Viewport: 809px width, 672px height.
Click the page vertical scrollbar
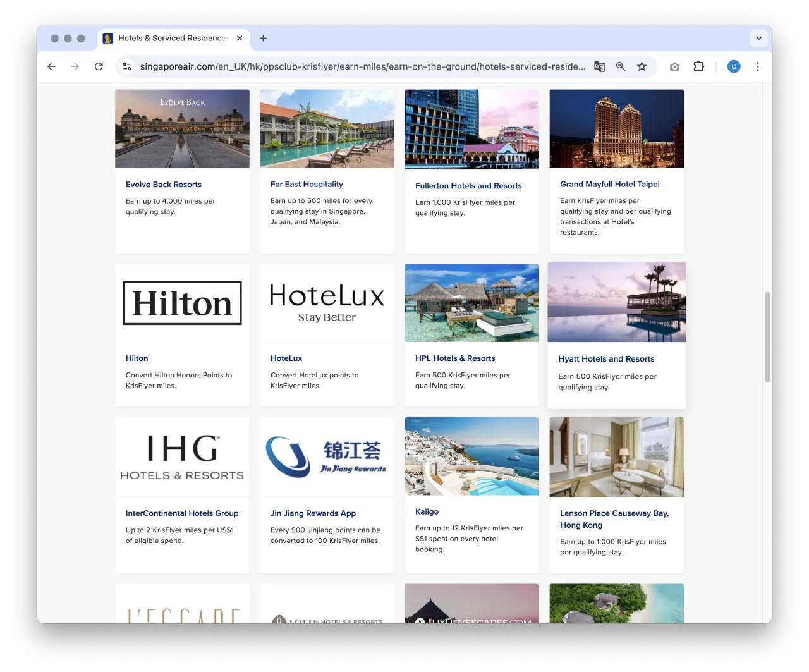click(x=767, y=337)
